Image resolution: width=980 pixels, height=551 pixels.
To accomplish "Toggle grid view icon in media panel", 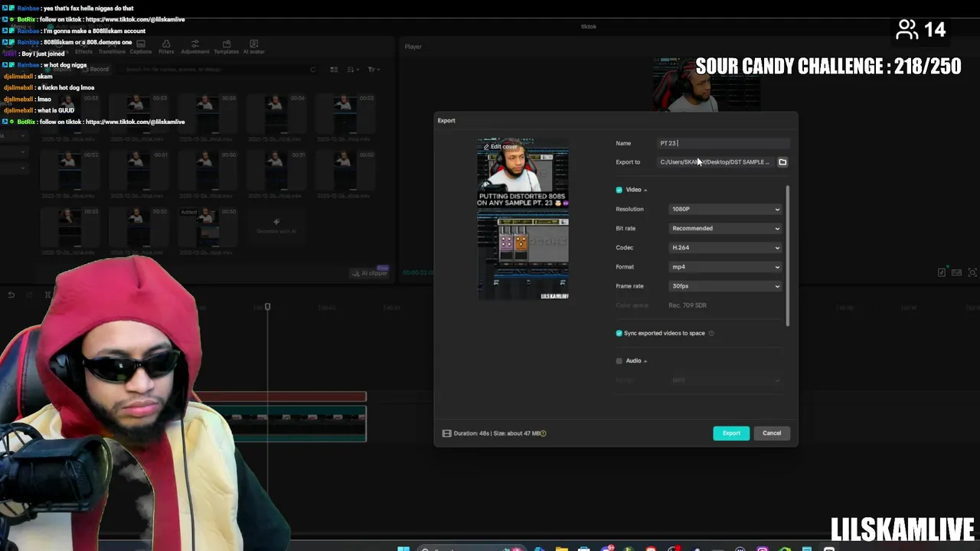I will 334,70.
